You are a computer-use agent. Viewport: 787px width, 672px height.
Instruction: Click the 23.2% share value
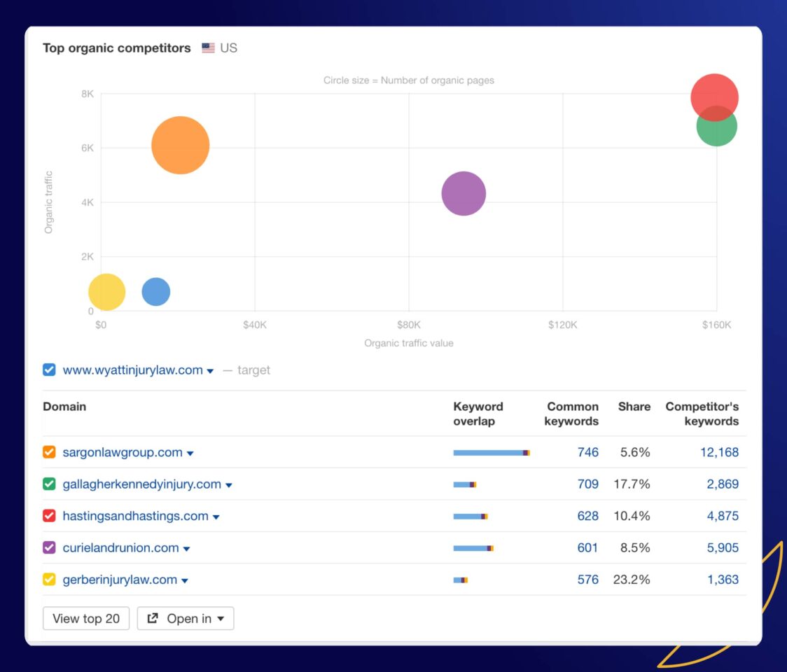pyautogui.click(x=632, y=580)
